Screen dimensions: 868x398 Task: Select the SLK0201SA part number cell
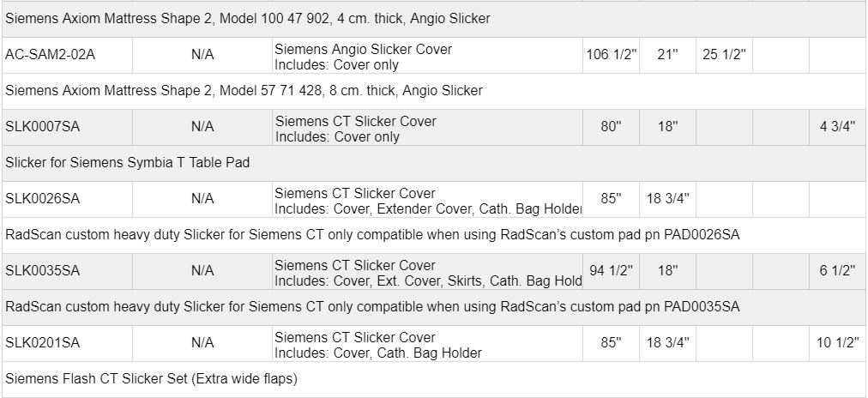point(42,343)
